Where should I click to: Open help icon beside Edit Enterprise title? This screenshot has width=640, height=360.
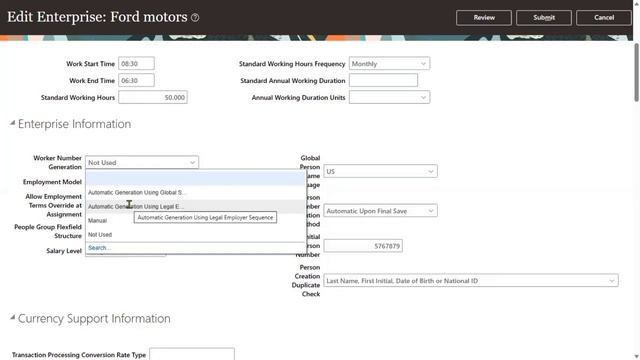pyautogui.click(x=195, y=18)
